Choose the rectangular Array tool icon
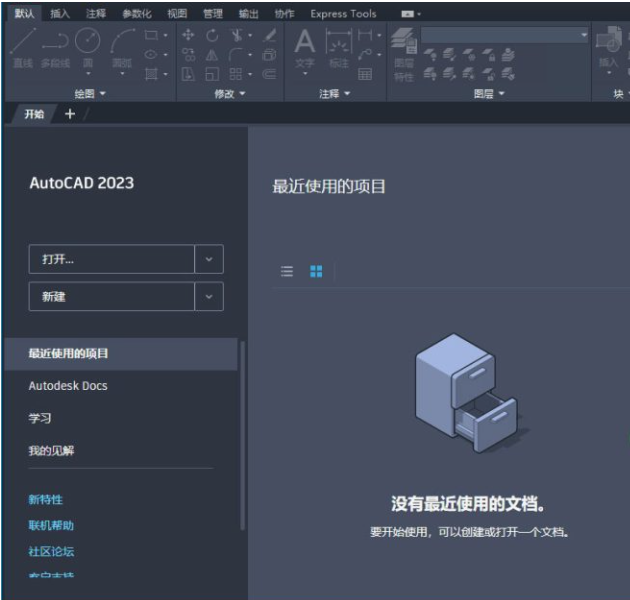Screen dimensions: 630x600 coord(236,74)
